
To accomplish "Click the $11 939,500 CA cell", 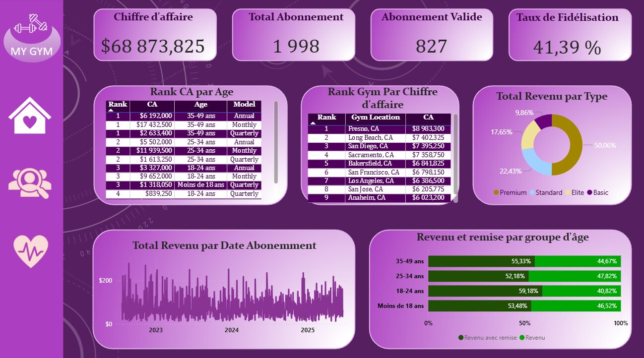I will click(x=152, y=150).
